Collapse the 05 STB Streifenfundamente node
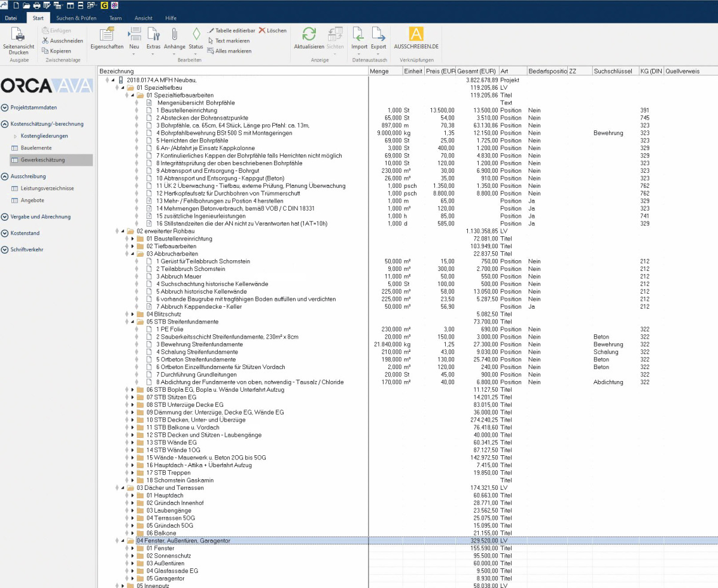718x588 pixels. click(x=132, y=322)
